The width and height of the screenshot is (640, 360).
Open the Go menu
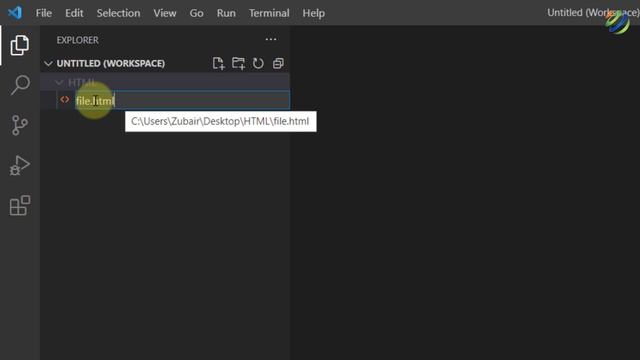click(x=196, y=13)
